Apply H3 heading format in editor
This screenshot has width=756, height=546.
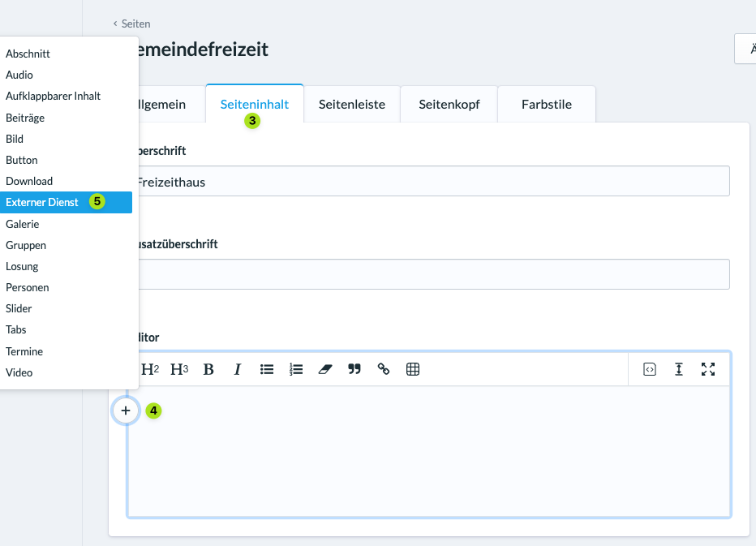(x=179, y=369)
